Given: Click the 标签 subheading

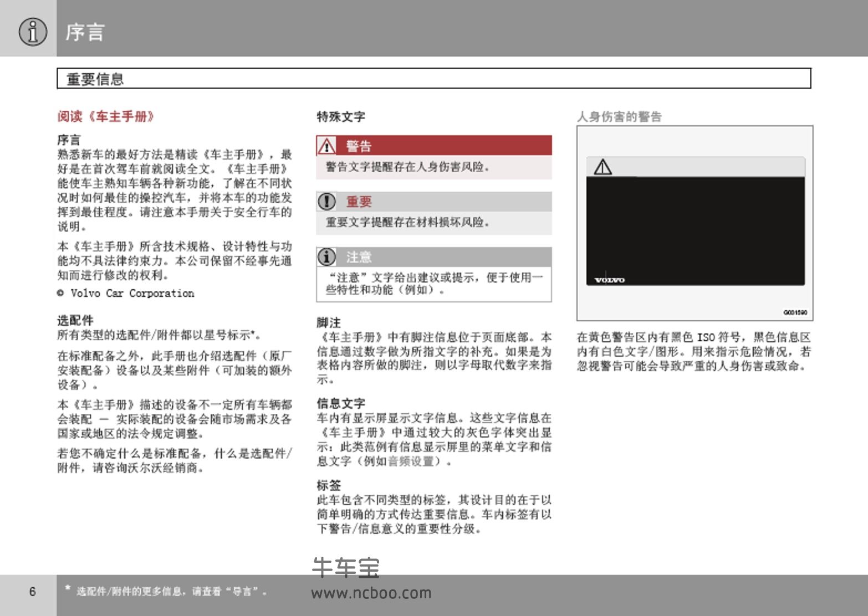Looking at the screenshot, I should click(329, 485).
